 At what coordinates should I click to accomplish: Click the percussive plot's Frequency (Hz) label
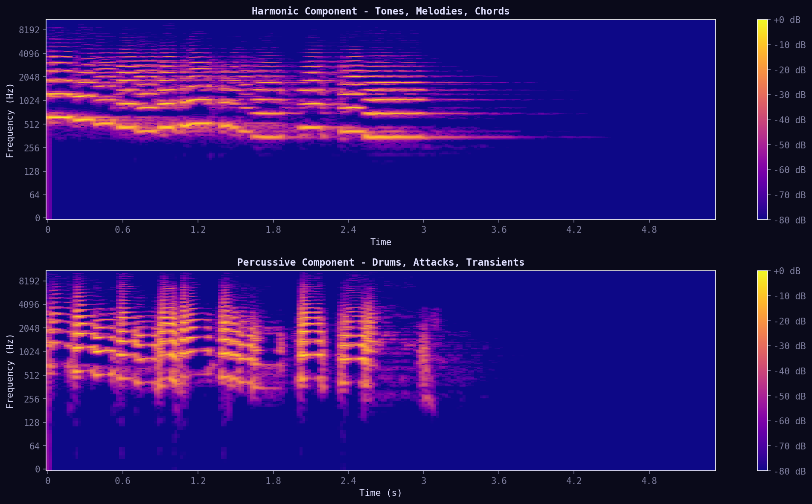point(10,371)
